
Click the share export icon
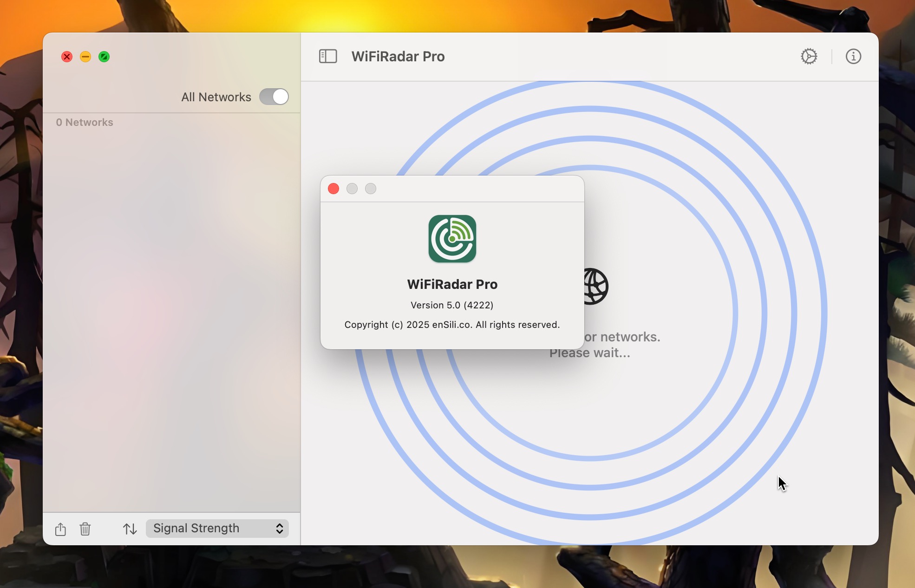coord(60,529)
